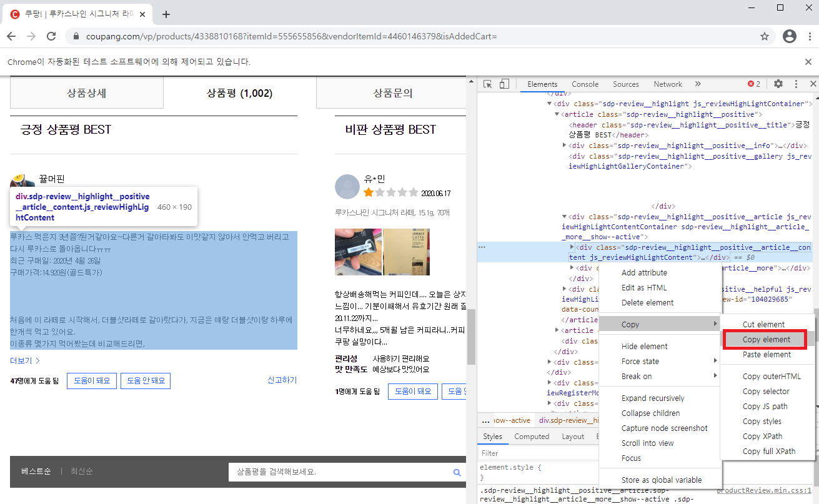Viewport: 819px width, 504px height.
Task: Open Chrome profile avatar icon
Action: [x=790, y=36]
